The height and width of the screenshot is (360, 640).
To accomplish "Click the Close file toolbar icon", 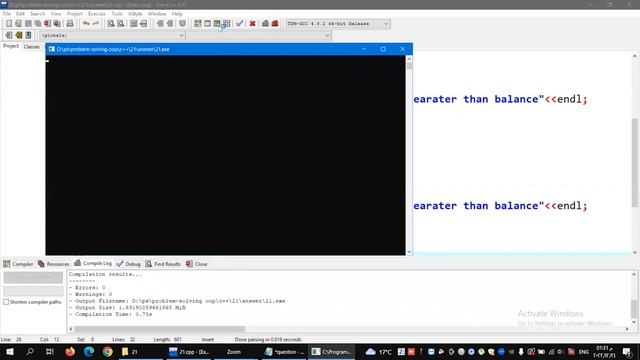I will tap(47, 24).
